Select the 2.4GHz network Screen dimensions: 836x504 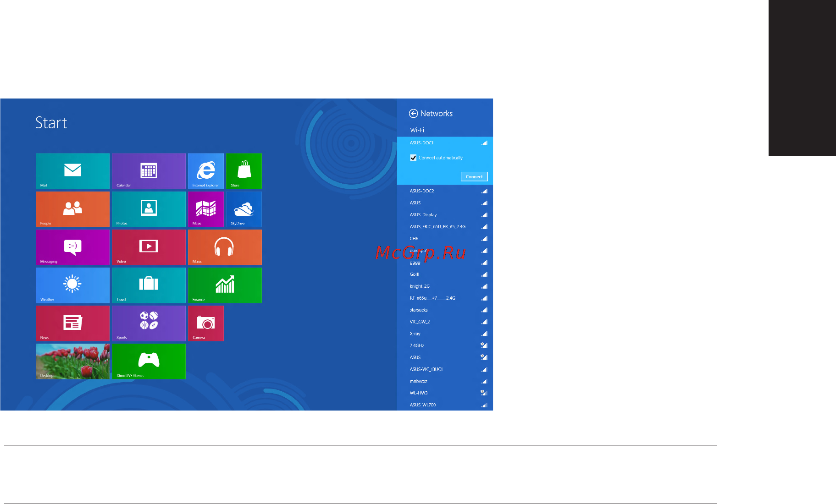(445, 346)
